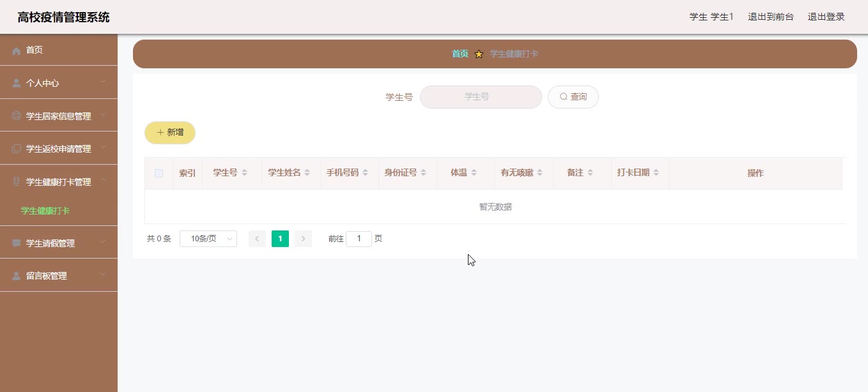Click the 高校疫情管理系统 title
Viewport: 868px width, 392px height.
pos(63,17)
